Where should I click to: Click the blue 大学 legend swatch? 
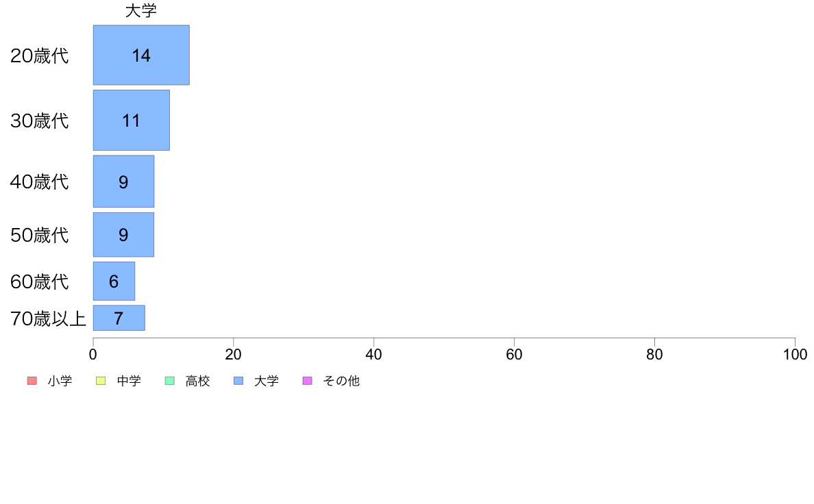click(239, 381)
